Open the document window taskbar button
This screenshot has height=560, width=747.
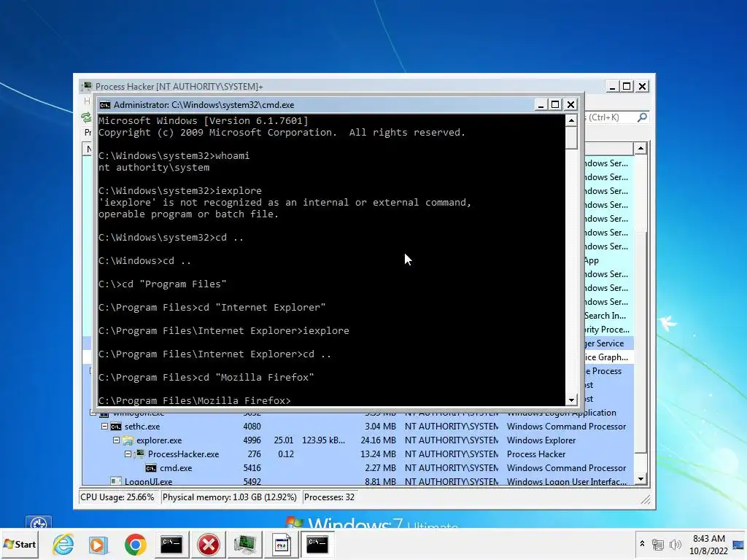[281, 544]
